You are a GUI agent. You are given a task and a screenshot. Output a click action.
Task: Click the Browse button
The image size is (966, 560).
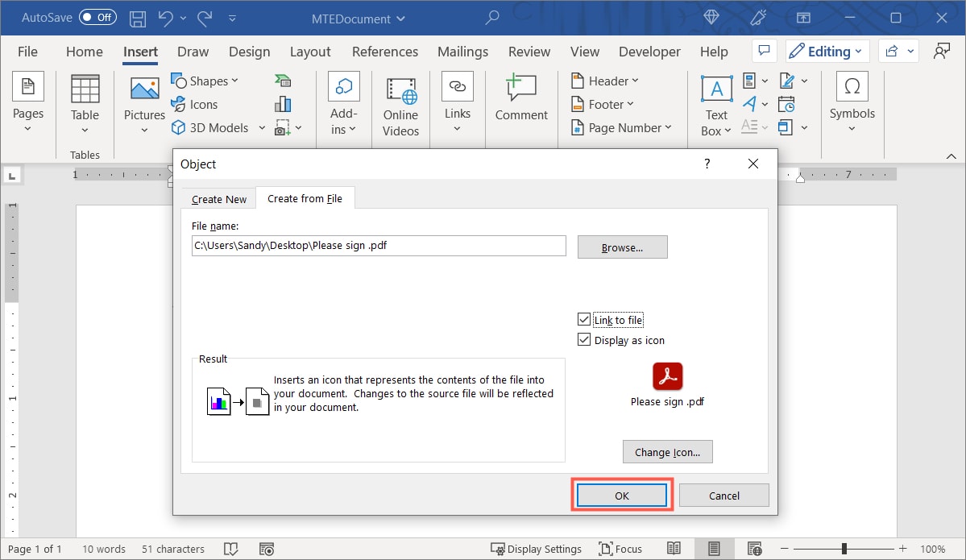point(622,247)
